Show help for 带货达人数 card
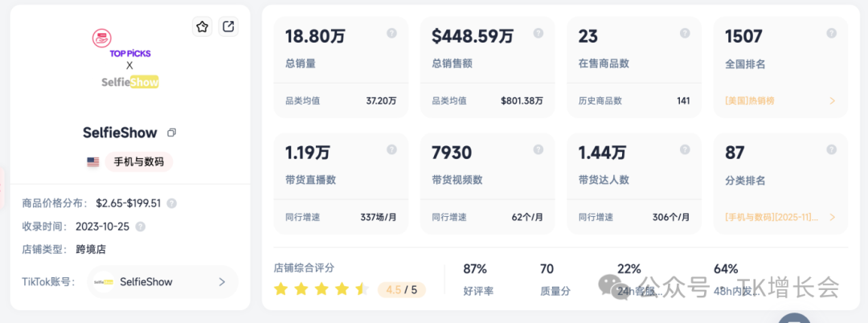The width and height of the screenshot is (868, 323). [685, 149]
